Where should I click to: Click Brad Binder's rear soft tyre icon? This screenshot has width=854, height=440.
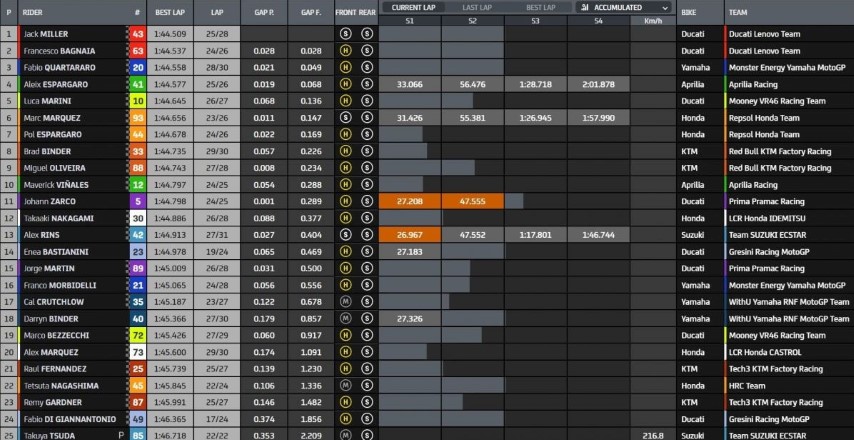click(x=367, y=151)
